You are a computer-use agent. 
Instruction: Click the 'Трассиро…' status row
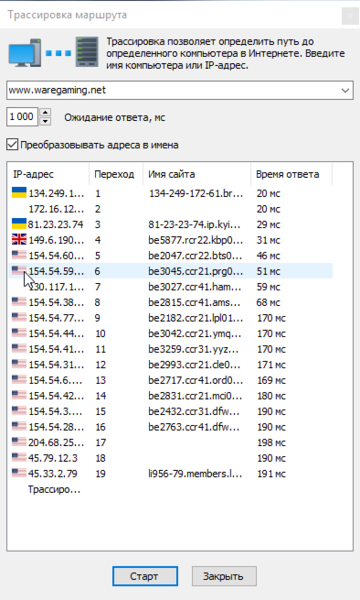point(54,489)
